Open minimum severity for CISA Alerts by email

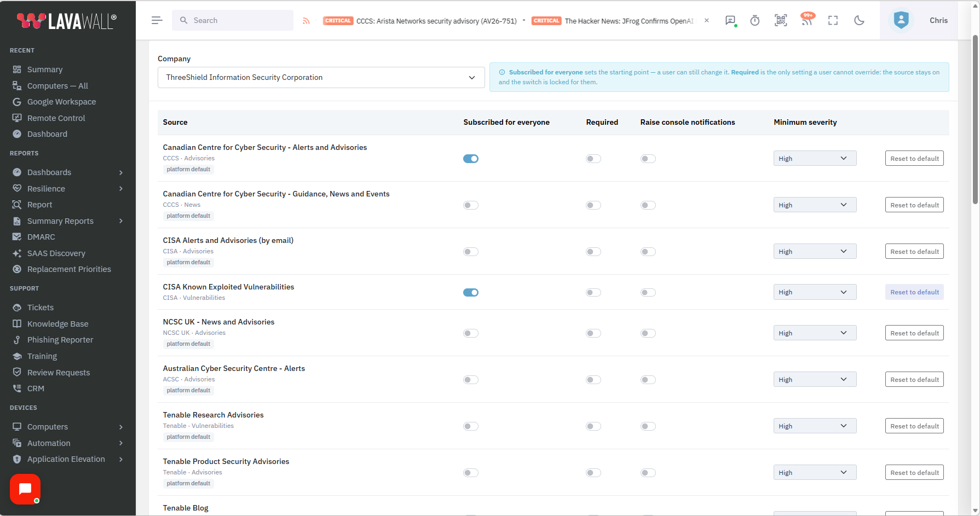(815, 252)
